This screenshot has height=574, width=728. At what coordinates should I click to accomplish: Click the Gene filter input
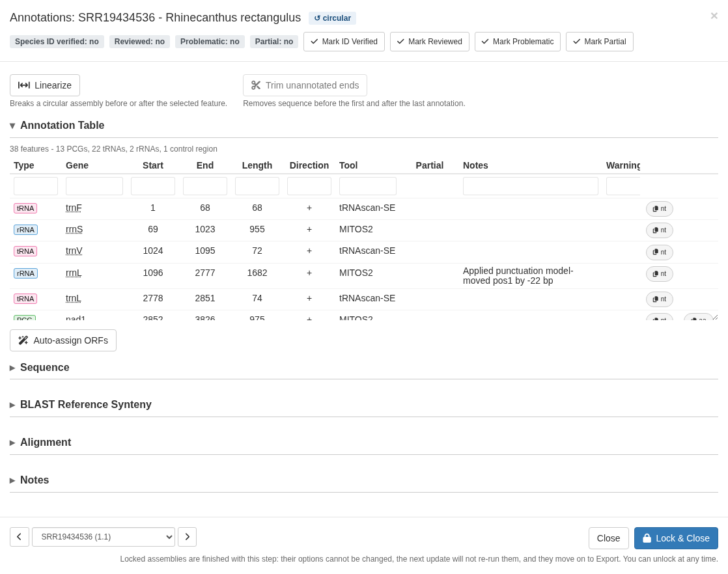94,186
